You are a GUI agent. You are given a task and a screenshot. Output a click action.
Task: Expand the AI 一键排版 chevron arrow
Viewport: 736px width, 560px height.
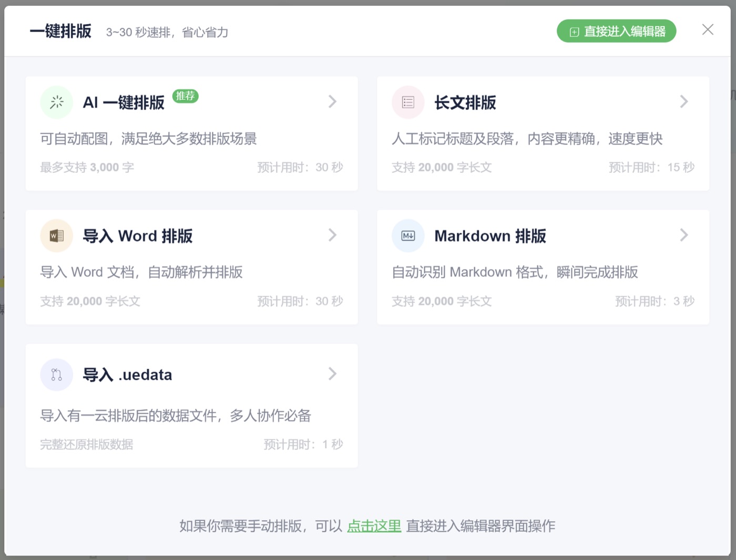[x=332, y=101]
